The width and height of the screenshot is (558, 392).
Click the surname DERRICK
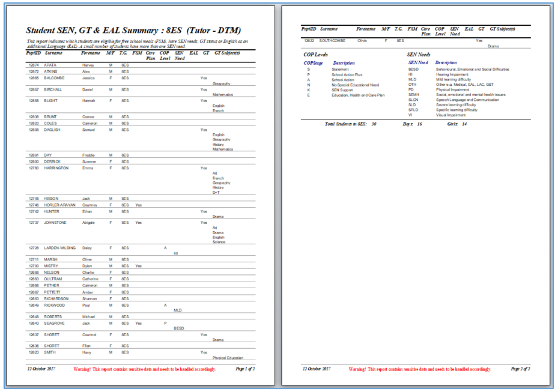pos(52,162)
